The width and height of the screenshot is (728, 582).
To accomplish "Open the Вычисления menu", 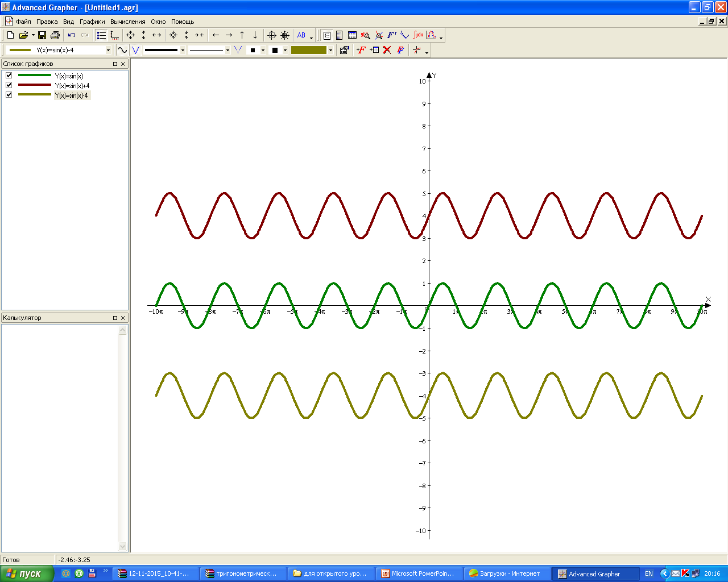I will [x=128, y=22].
